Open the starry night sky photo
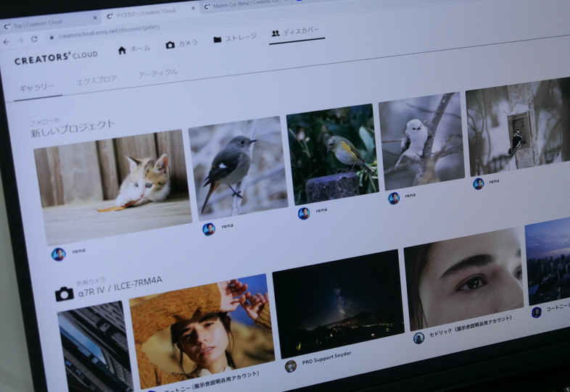The height and width of the screenshot is (392, 570). [337, 302]
